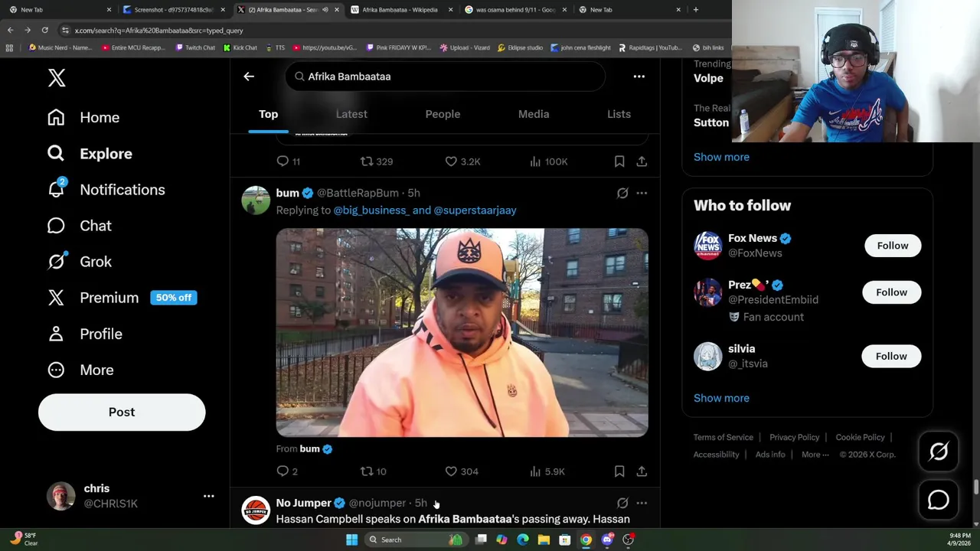
Task: Open account options beside chris @CHRIS1K
Action: coord(208,496)
